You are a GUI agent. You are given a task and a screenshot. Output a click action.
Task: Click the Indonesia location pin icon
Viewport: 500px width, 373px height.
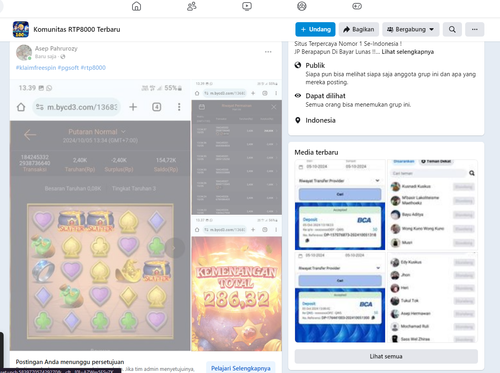298,120
